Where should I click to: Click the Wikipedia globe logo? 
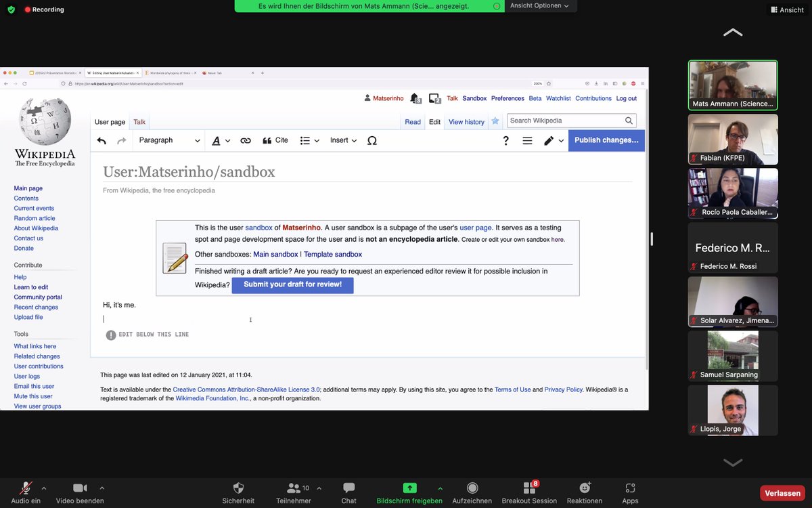click(45, 122)
